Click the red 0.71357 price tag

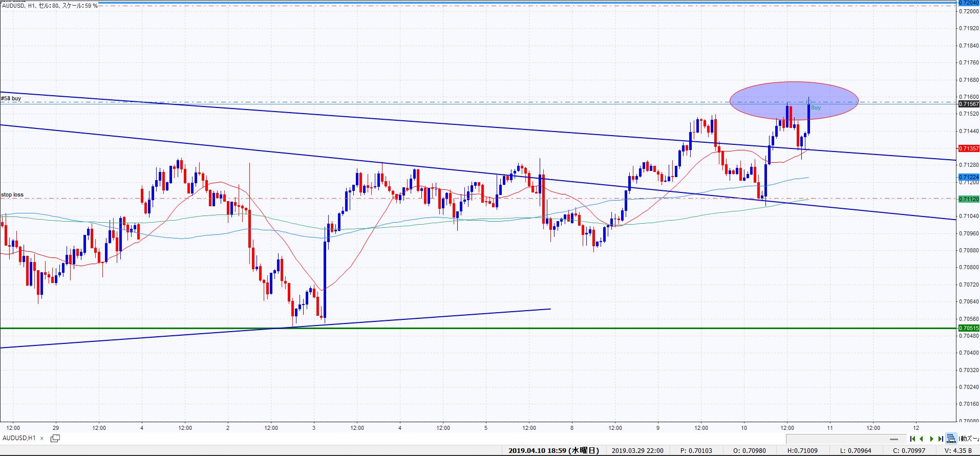[968, 148]
